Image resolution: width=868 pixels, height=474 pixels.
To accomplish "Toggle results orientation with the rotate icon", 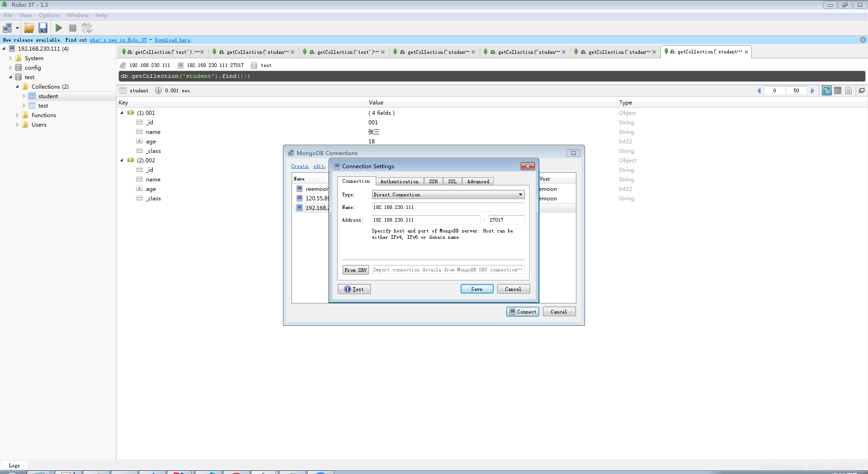I will tap(87, 28).
